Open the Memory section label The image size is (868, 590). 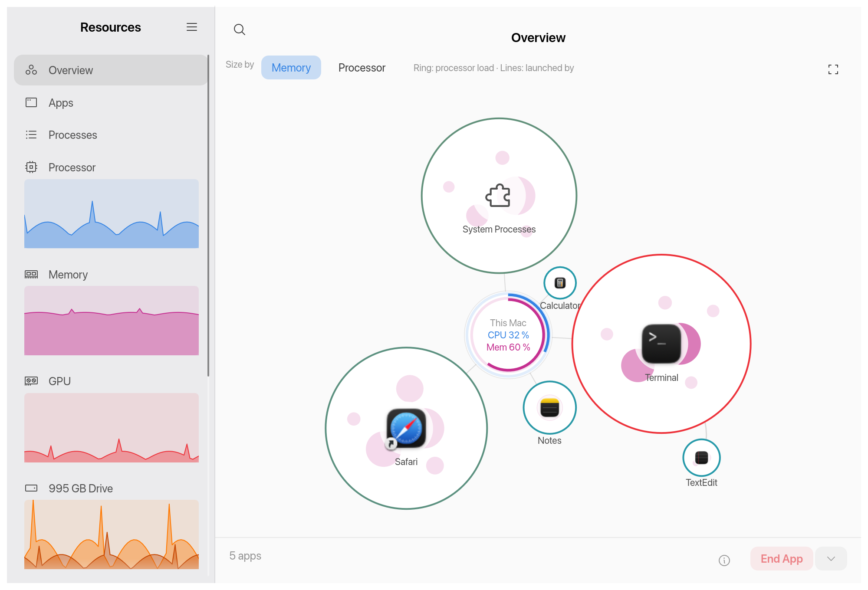pyautogui.click(x=68, y=275)
